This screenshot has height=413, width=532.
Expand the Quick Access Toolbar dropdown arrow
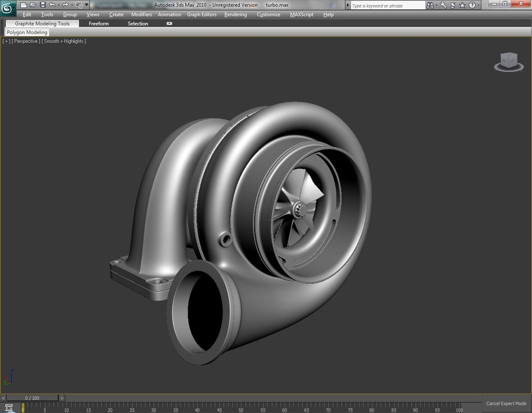coord(86,5)
